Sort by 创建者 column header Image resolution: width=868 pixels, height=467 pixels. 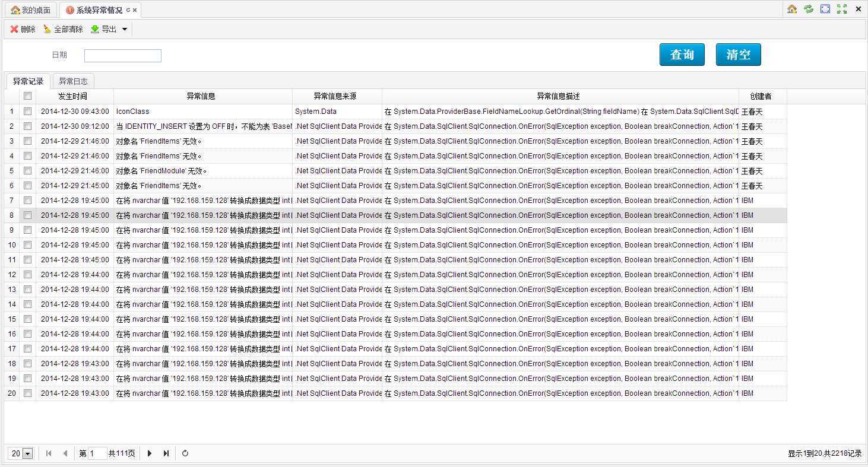coord(763,96)
